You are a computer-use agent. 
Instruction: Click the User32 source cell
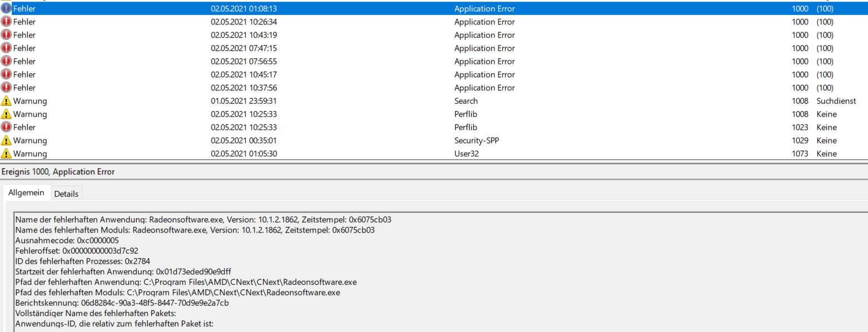(466, 154)
